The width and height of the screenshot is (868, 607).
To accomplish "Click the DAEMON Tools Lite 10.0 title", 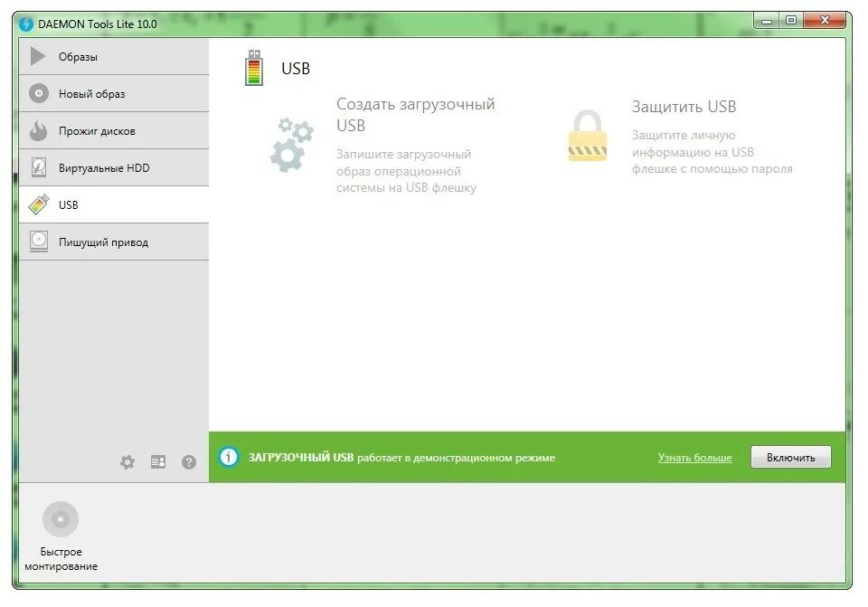I will tap(98, 24).
